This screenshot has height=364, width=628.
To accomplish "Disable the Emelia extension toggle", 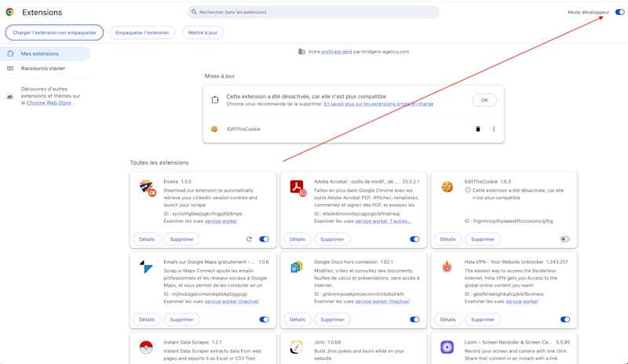I will pyautogui.click(x=264, y=239).
